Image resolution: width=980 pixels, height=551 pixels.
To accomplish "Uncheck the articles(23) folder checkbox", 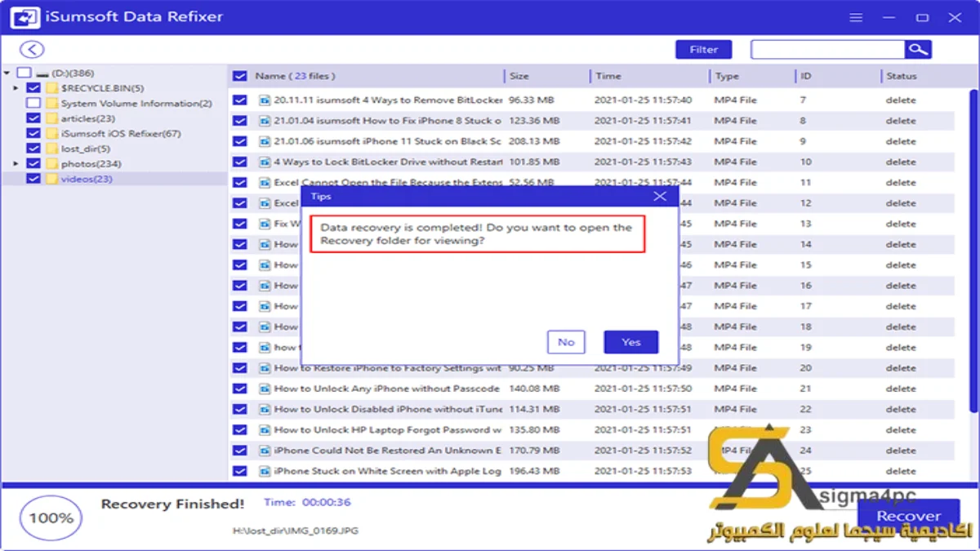I will pos(33,118).
